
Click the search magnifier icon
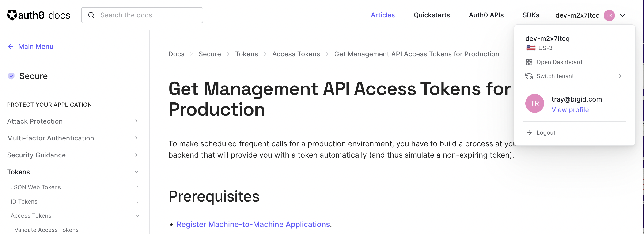(91, 15)
